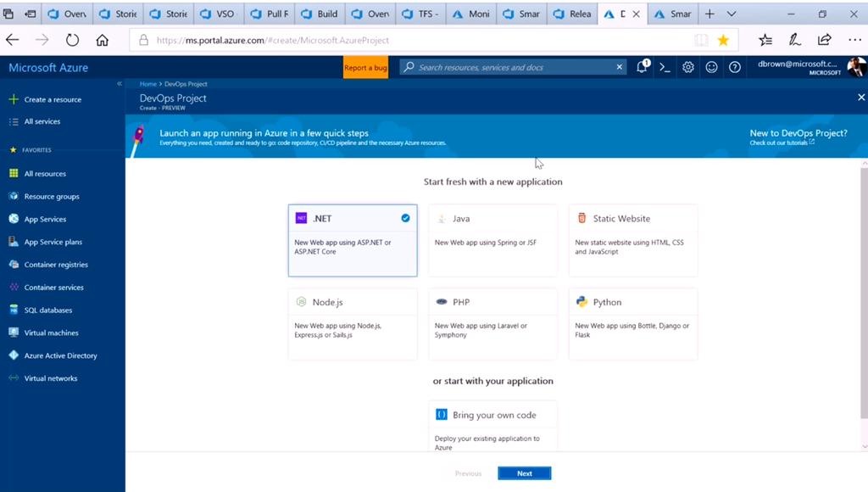Click All services in the sidebar menu
The image size is (868, 492).
pos(42,121)
